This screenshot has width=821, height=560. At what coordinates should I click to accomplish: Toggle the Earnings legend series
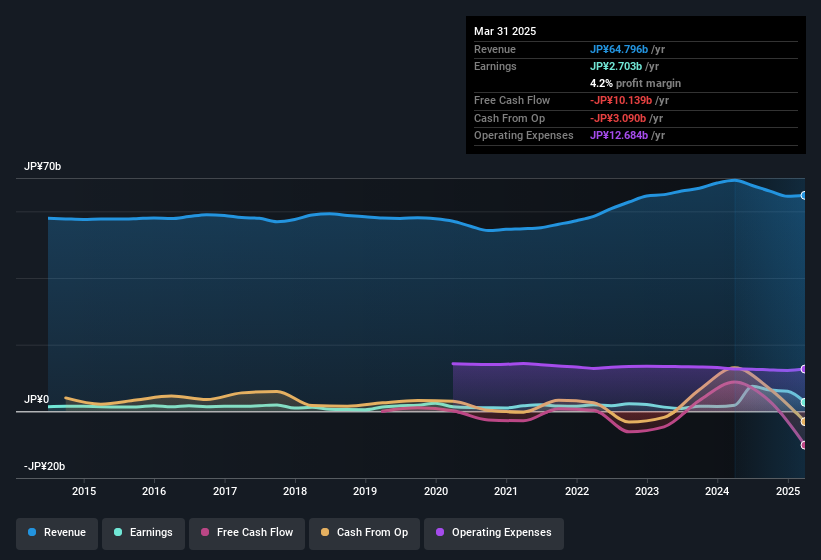(143, 532)
